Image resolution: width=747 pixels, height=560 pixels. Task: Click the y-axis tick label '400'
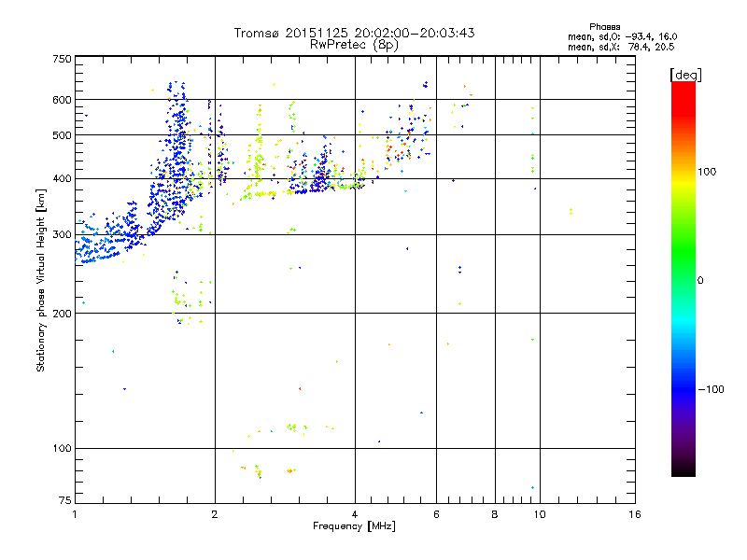62,179
